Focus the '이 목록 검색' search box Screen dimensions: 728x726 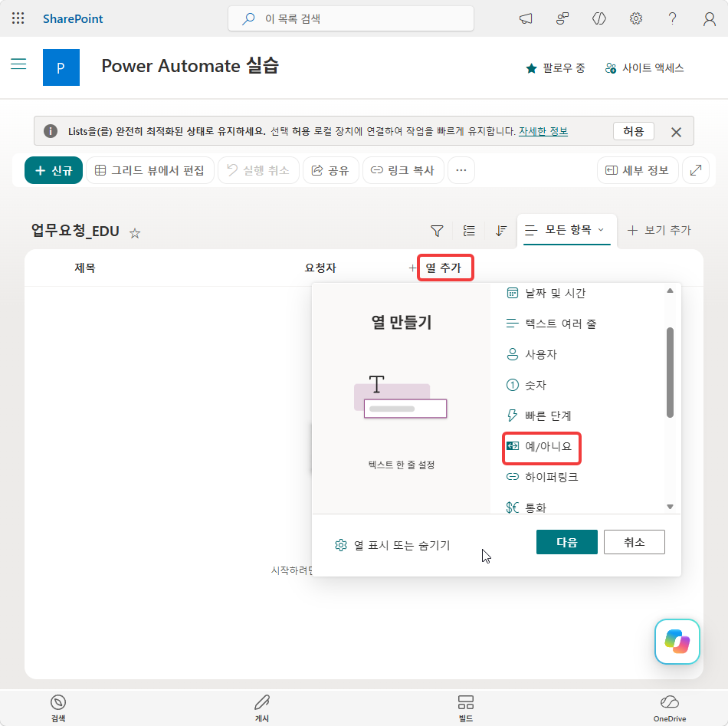pos(350,18)
